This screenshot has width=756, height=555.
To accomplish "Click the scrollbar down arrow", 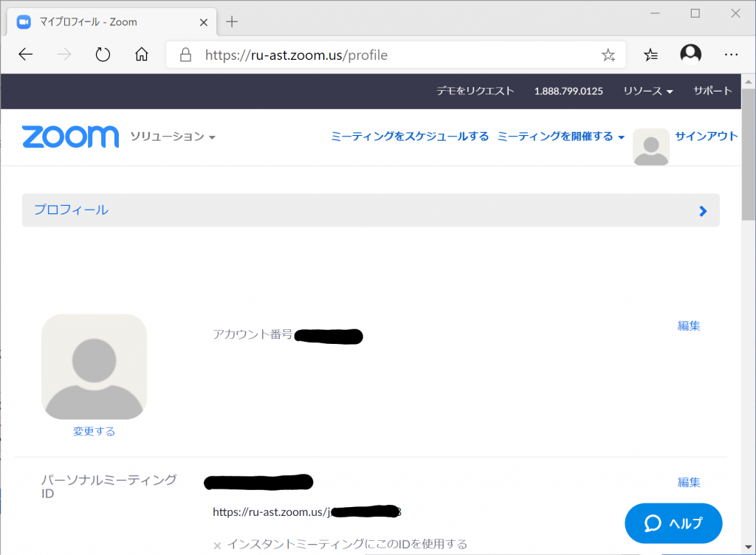I will [749, 547].
